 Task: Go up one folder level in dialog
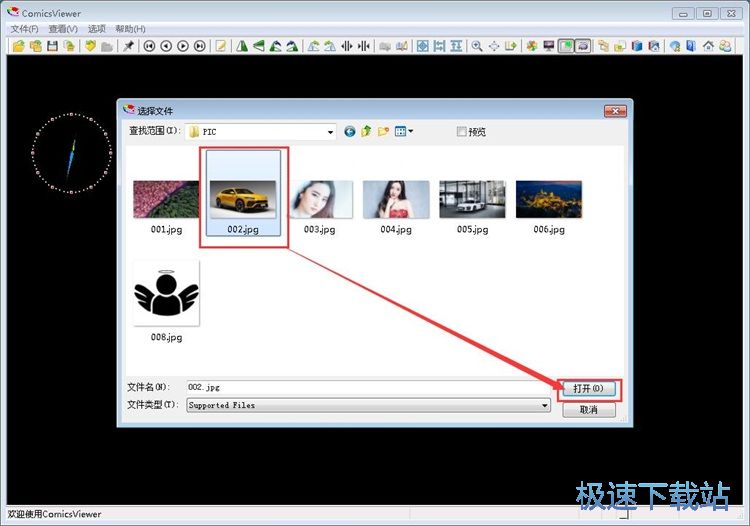366,131
